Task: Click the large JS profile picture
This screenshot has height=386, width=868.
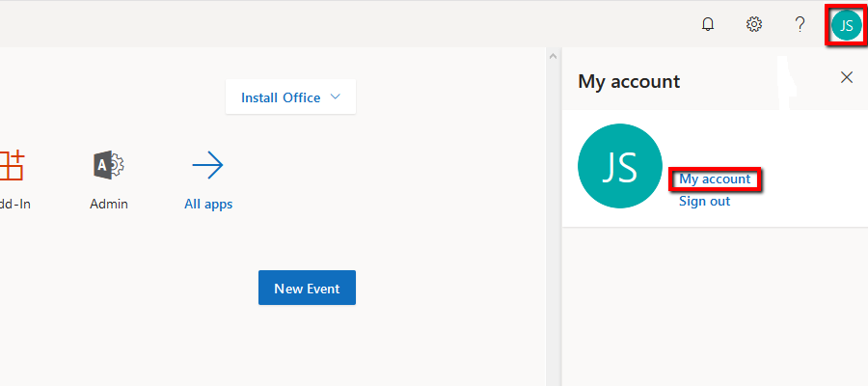Action: (x=620, y=166)
